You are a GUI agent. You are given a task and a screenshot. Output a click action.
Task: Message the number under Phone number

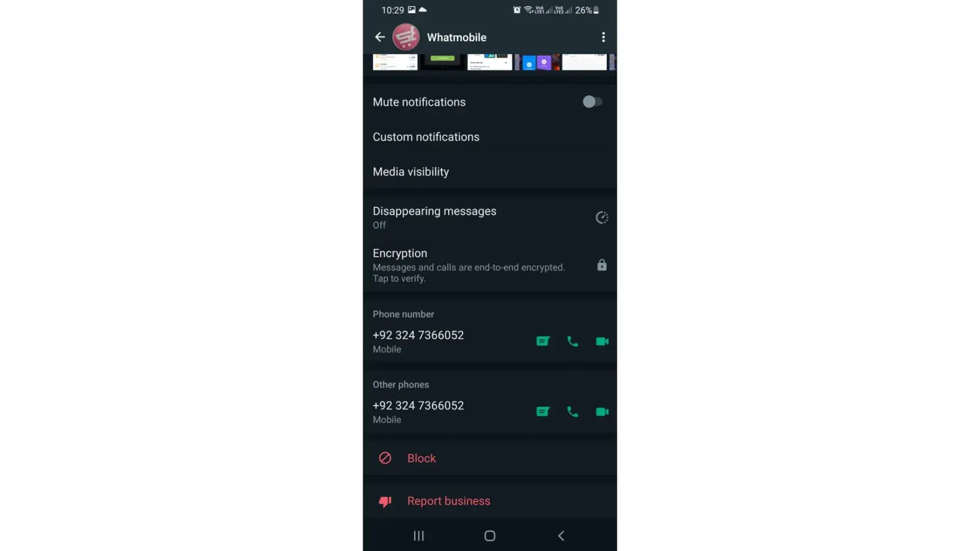tap(543, 341)
